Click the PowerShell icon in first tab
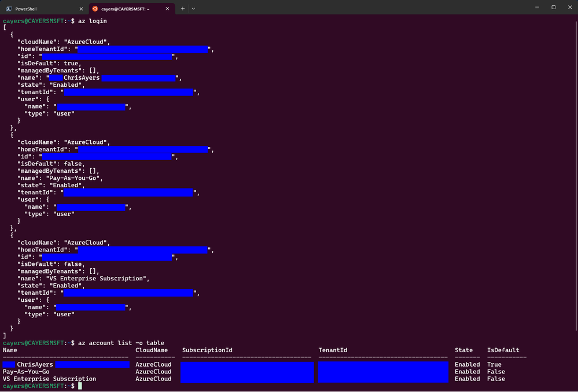 9,9
